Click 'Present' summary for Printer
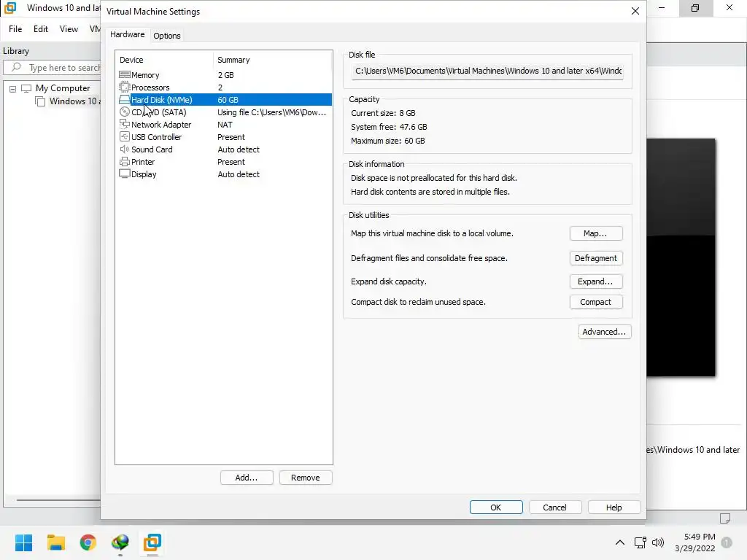 click(x=231, y=161)
